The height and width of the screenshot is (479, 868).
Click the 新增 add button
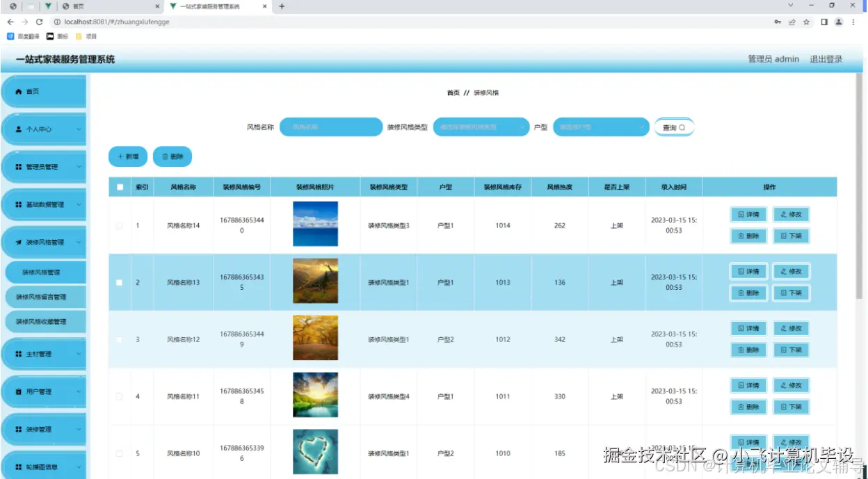click(128, 157)
